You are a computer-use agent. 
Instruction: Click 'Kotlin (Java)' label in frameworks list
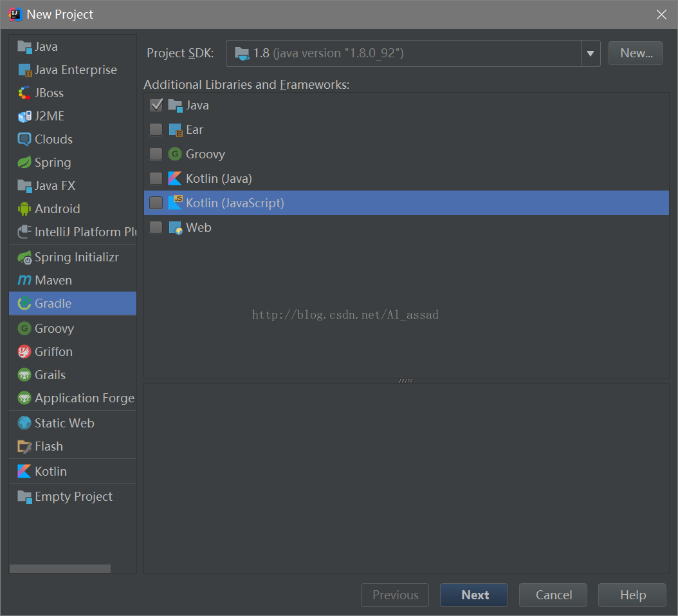pyautogui.click(x=219, y=179)
